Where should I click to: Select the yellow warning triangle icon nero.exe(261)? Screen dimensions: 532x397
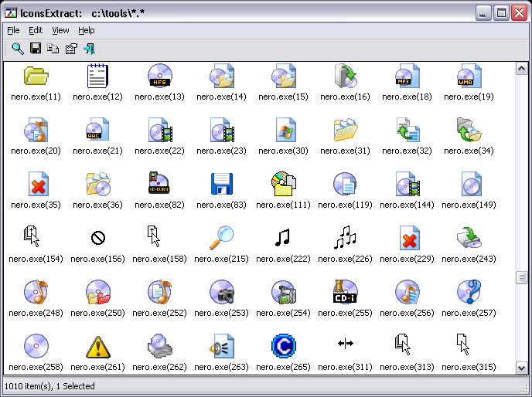pos(97,347)
